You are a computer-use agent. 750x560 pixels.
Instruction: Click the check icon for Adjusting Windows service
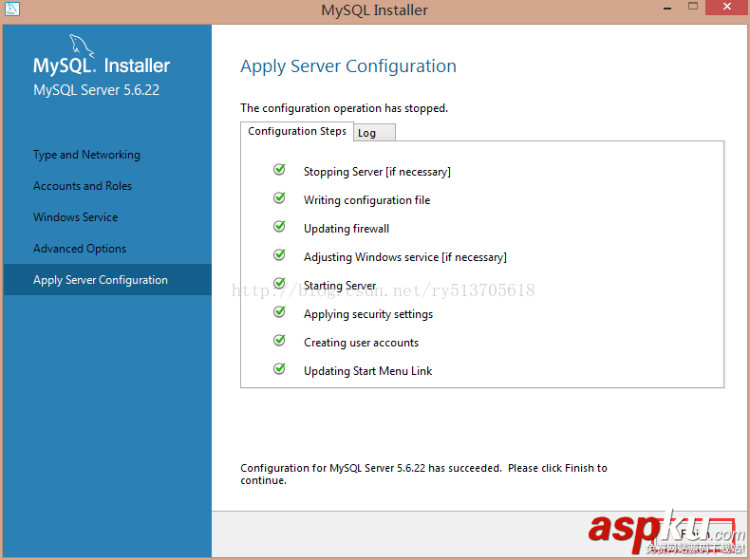pyautogui.click(x=279, y=255)
